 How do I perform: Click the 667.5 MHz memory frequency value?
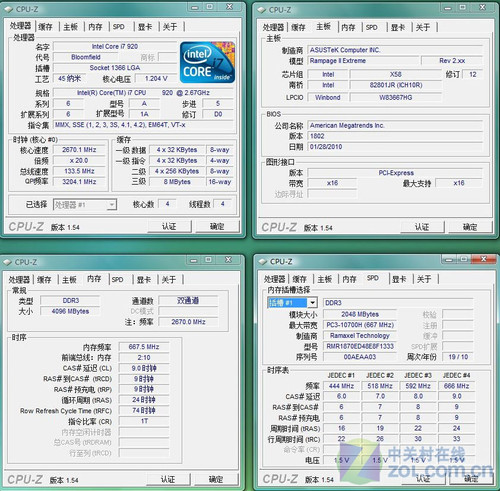coord(144,347)
